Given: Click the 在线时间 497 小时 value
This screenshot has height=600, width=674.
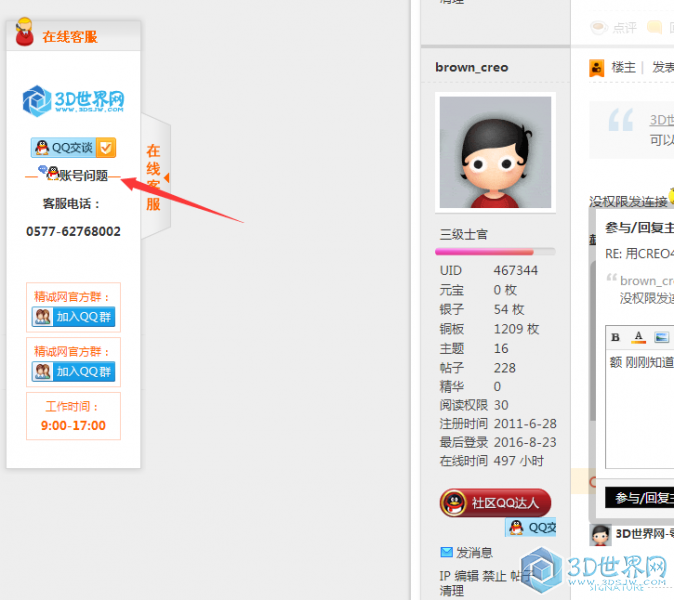Looking at the screenshot, I should coord(518,461).
